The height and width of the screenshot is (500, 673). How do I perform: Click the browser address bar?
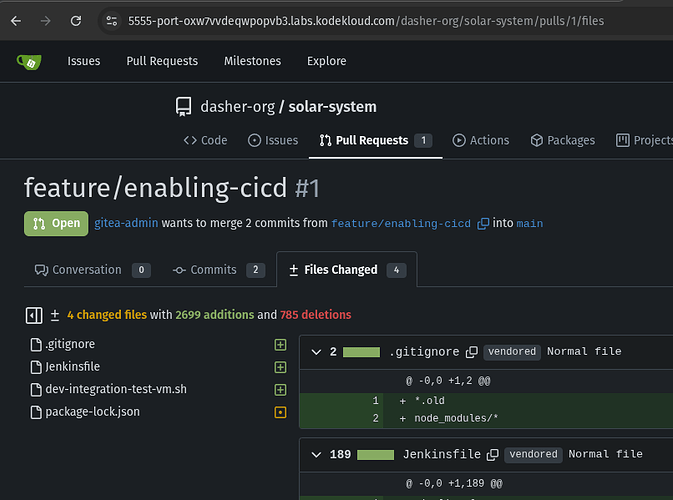pyautogui.click(x=380, y=20)
